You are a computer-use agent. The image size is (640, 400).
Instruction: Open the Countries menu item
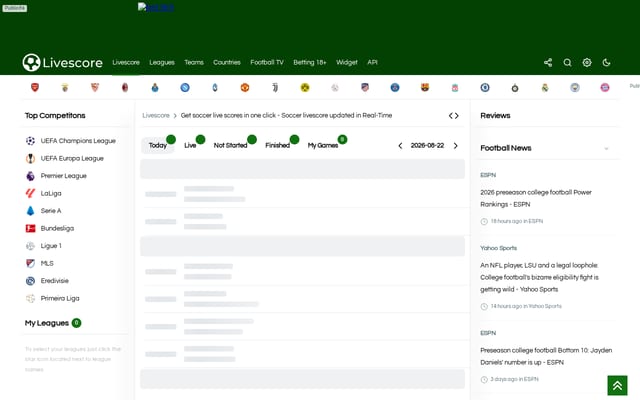(x=227, y=62)
